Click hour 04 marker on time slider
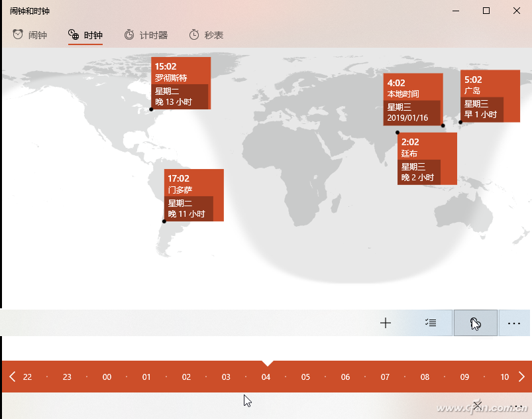532x419 pixels. 266,377
